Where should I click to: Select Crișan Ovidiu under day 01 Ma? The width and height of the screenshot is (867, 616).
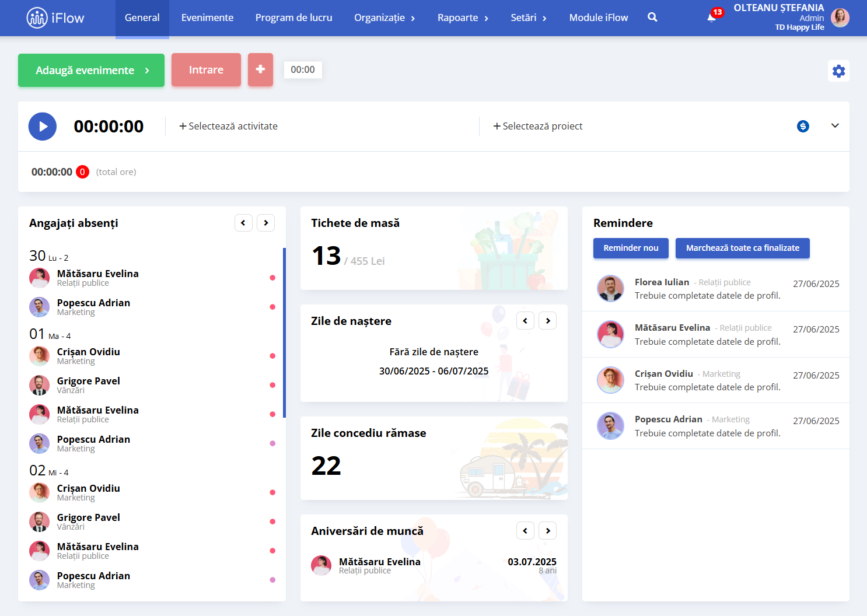(152, 356)
